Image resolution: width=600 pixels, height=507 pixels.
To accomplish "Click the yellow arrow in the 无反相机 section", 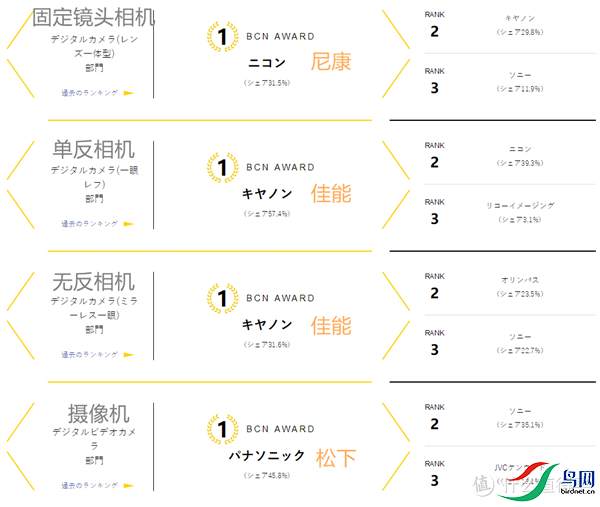I will tap(128, 354).
